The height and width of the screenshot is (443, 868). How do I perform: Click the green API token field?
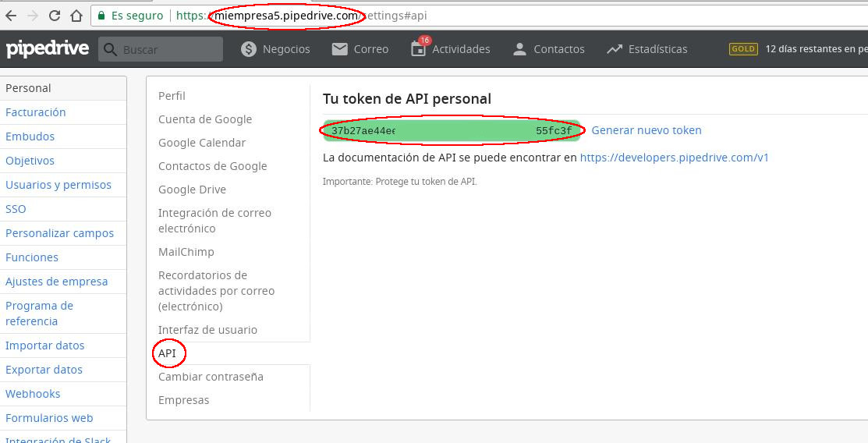[x=452, y=131]
